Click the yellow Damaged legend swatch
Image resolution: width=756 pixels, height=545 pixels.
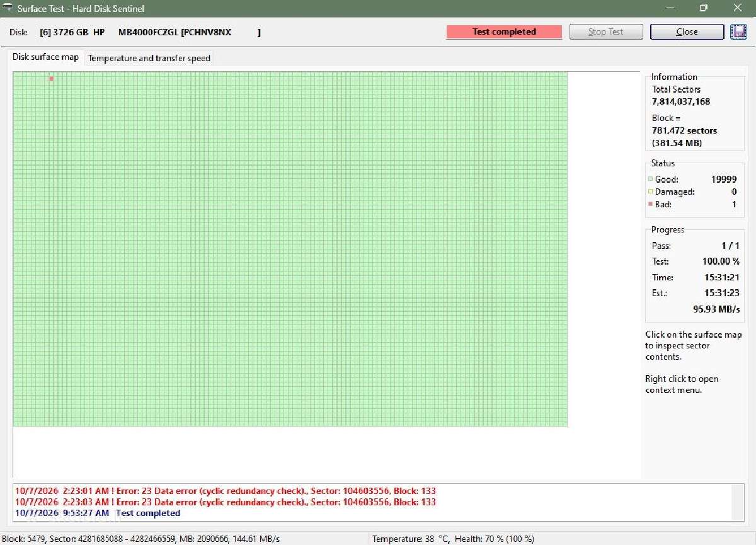pyautogui.click(x=650, y=192)
